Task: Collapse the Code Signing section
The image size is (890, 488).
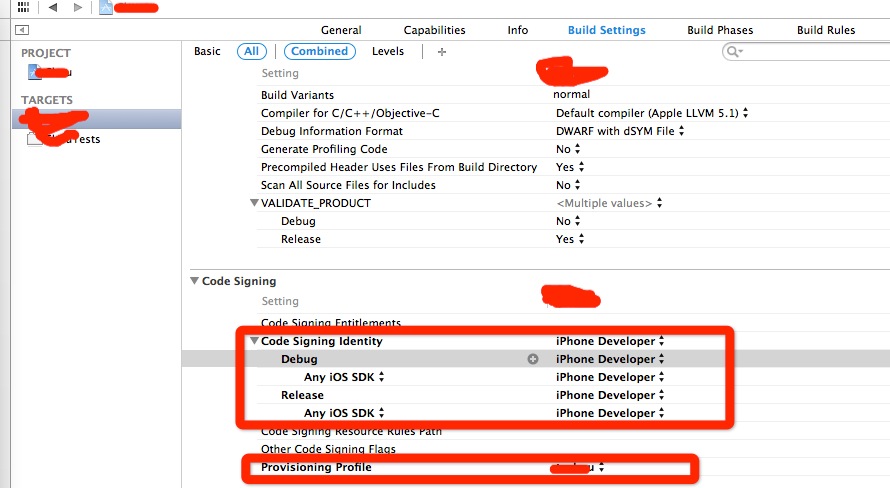Action: click(195, 280)
